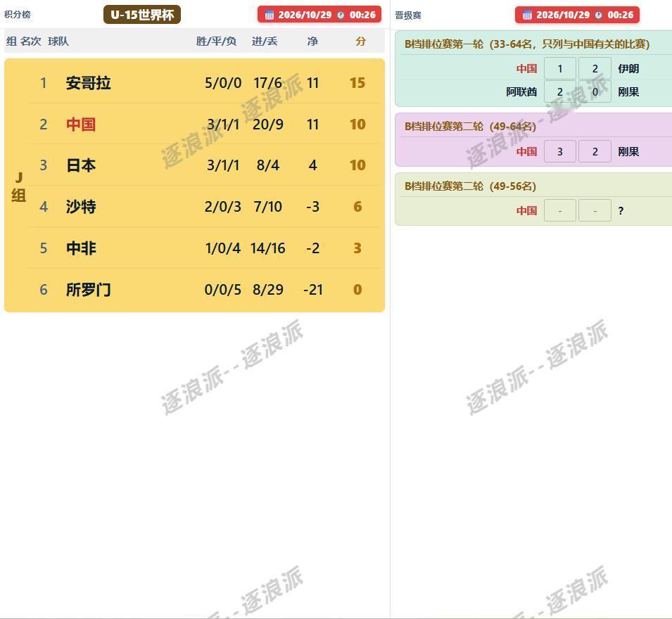The width and height of the screenshot is (672, 619).
Task: Click the 净 column header
Action: point(312,41)
